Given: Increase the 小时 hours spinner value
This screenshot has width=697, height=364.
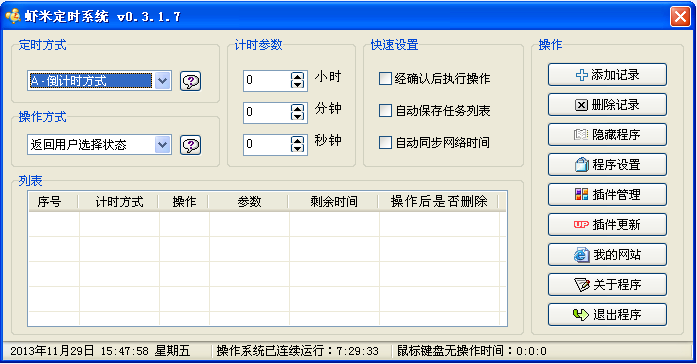Looking at the screenshot, I should click(x=297, y=76).
